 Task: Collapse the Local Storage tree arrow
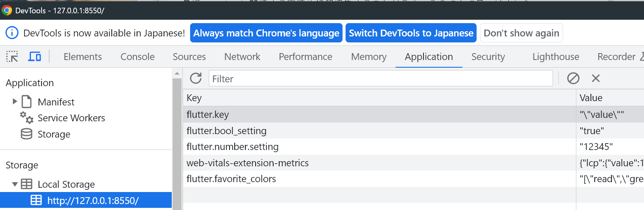15,184
